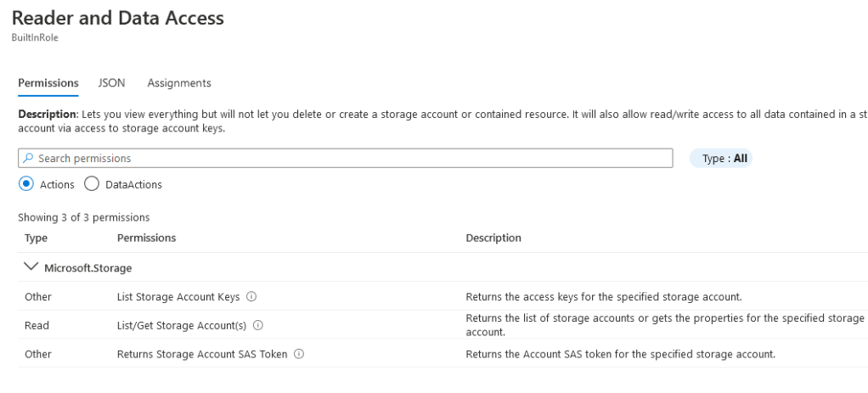Click the Permissions column header

[x=146, y=238]
